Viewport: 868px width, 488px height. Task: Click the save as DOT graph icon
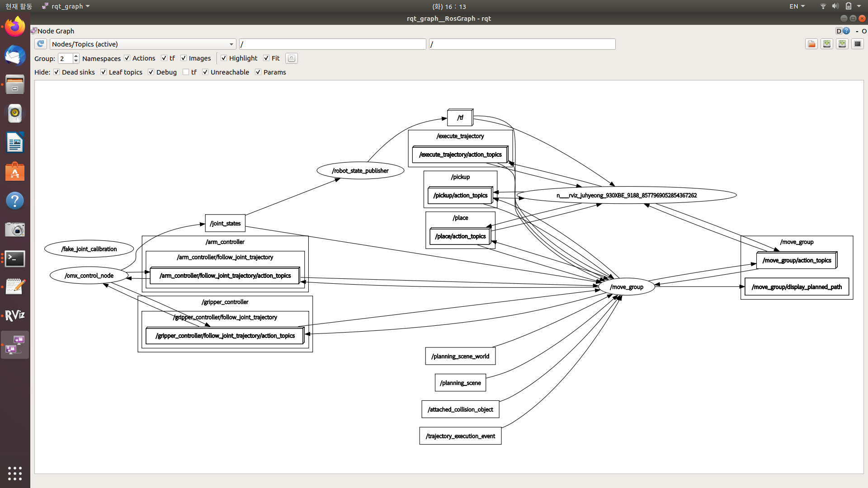tap(827, 44)
